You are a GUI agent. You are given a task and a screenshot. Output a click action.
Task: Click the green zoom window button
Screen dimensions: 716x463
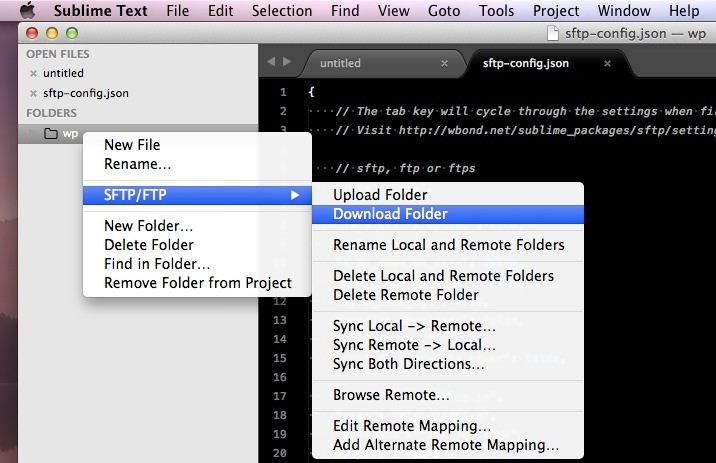[72, 33]
